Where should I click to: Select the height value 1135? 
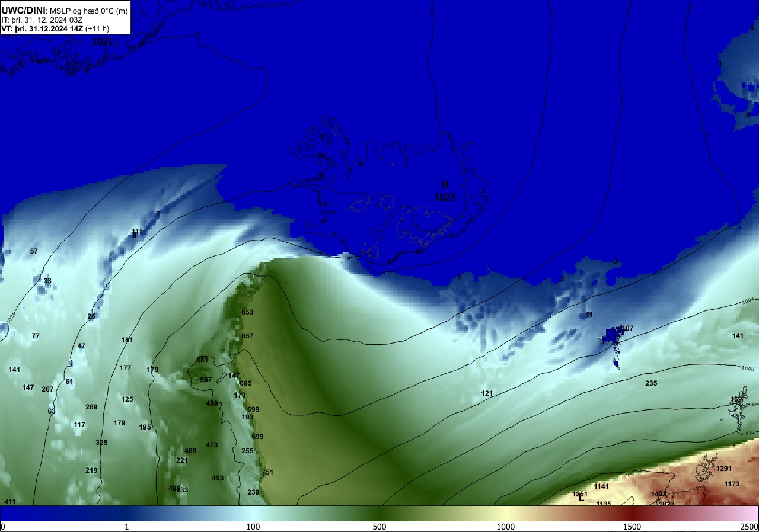604,504
